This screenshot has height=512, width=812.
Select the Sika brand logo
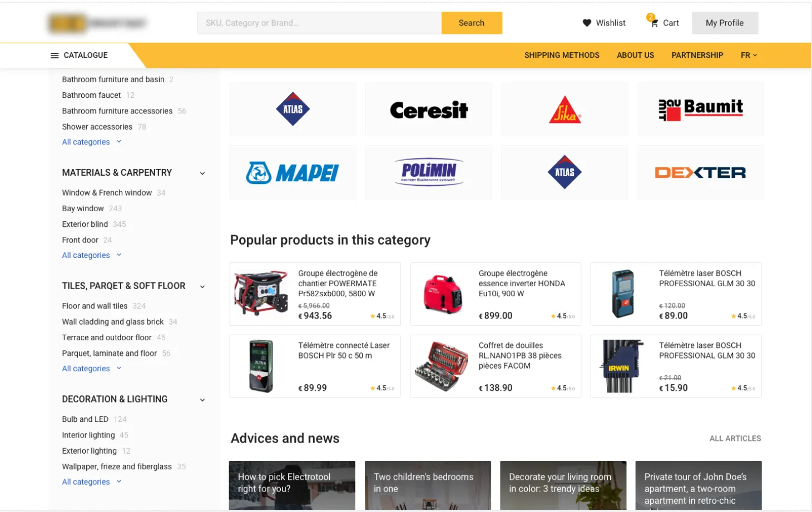565,110
